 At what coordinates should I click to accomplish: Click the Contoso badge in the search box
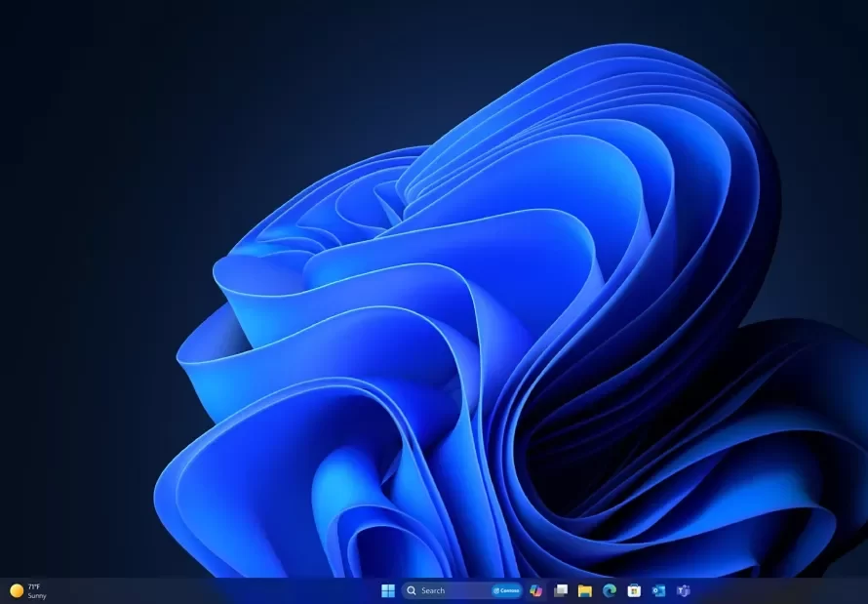tap(506, 590)
